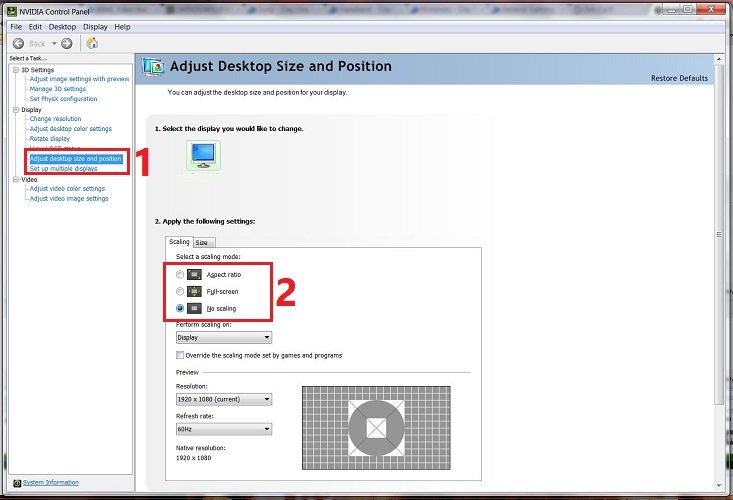Click the System Information icon
This screenshot has height=500, width=733.
click(17, 483)
